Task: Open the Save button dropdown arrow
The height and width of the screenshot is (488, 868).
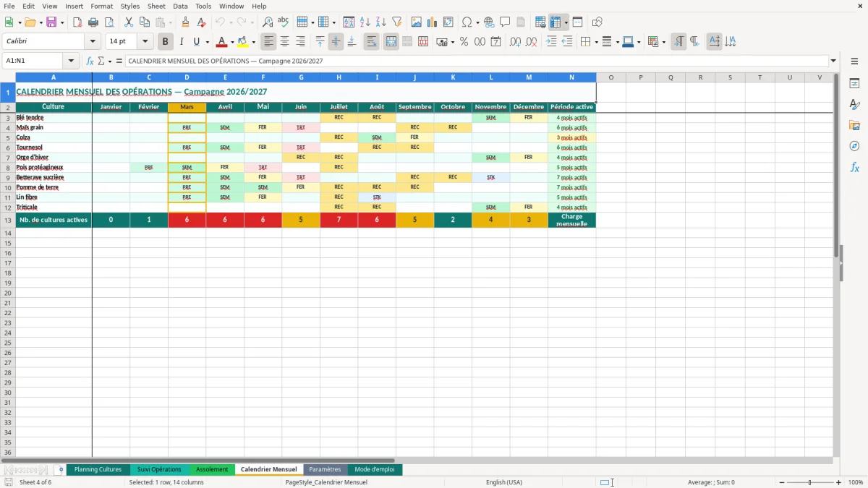Action: point(62,22)
